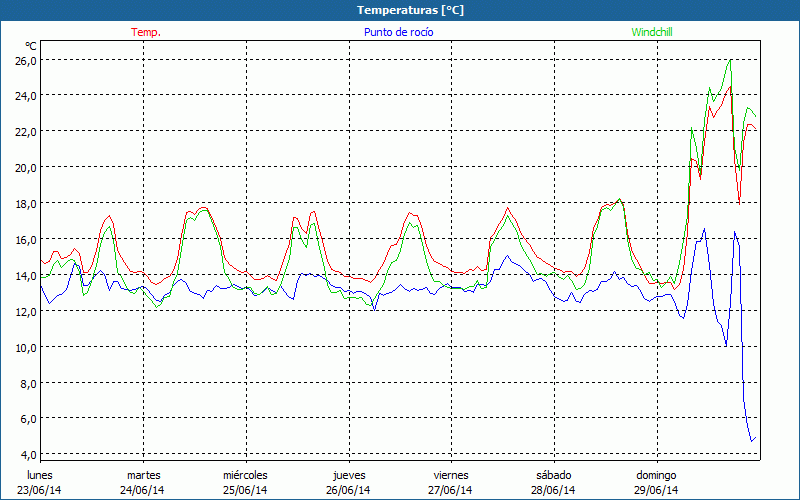The width and height of the screenshot is (800, 500).
Task: Select the blue Punto de rocío legend label
Action: coord(398,32)
